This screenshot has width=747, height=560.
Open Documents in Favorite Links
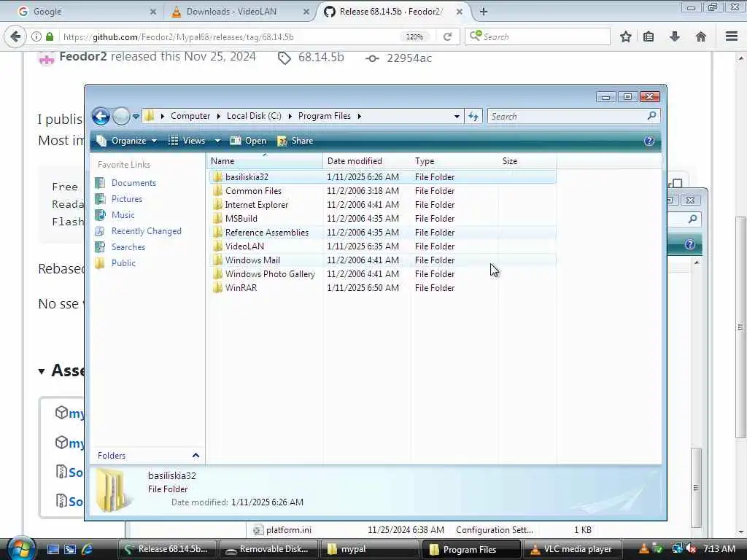(x=133, y=183)
